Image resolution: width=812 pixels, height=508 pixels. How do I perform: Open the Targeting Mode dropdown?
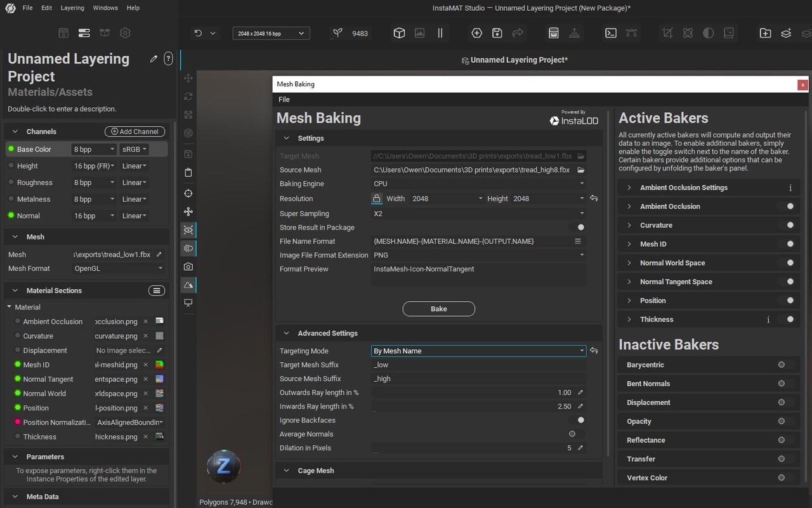point(478,351)
